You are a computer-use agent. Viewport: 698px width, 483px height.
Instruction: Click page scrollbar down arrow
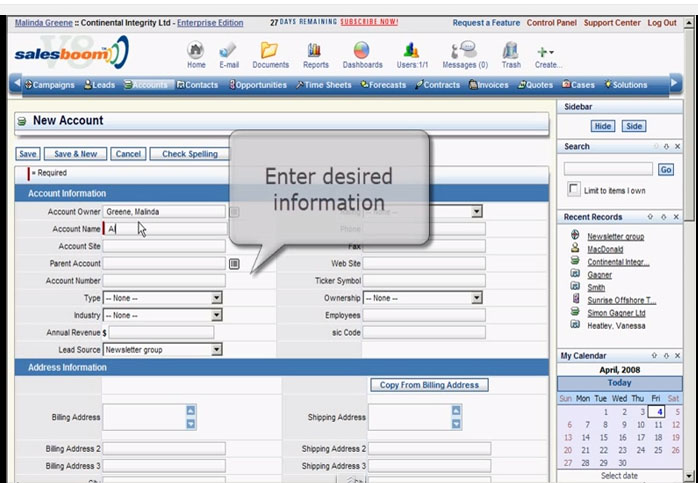tap(690, 476)
